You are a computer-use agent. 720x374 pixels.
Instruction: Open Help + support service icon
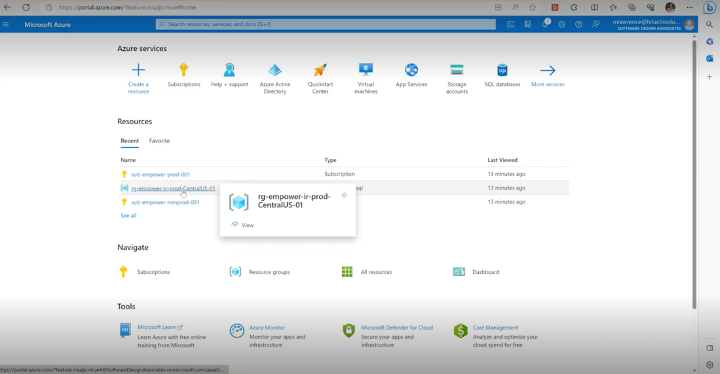click(x=229, y=70)
